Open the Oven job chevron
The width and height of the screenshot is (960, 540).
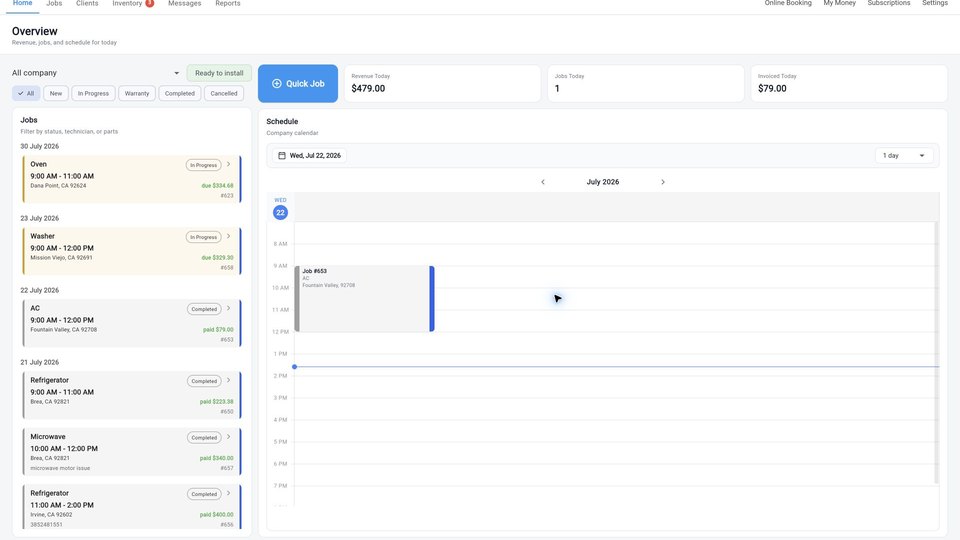coord(229,164)
